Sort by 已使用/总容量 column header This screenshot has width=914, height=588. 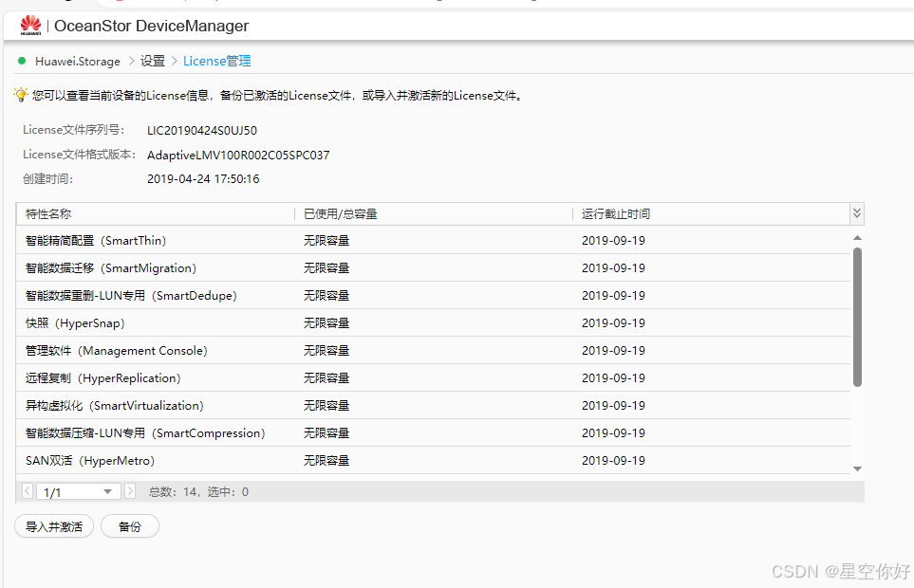(x=433, y=213)
